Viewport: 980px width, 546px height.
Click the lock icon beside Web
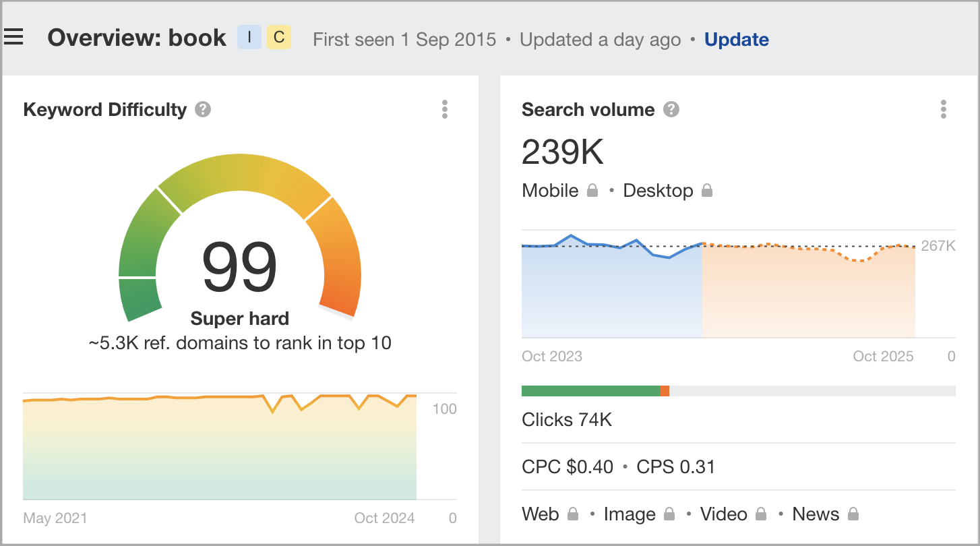click(573, 514)
